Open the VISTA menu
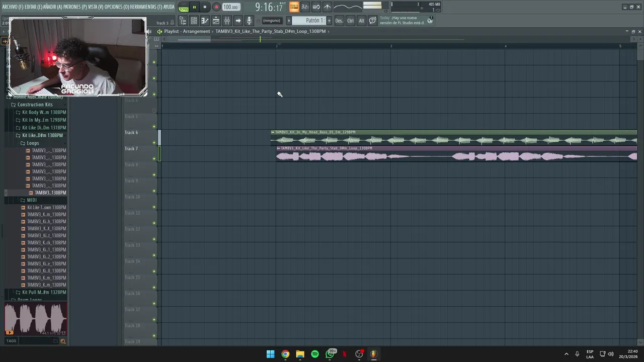This screenshot has height=362, width=644. (x=95, y=7)
